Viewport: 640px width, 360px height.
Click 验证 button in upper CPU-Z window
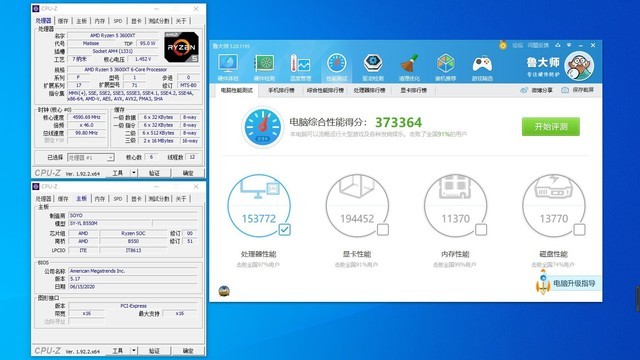point(154,173)
